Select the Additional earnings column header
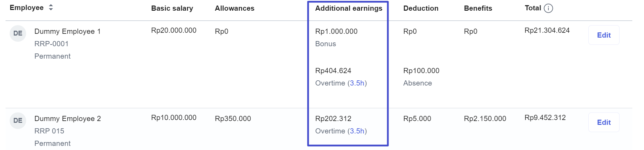The width and height of the screenshot is (644, 150). tap(349, 8)
